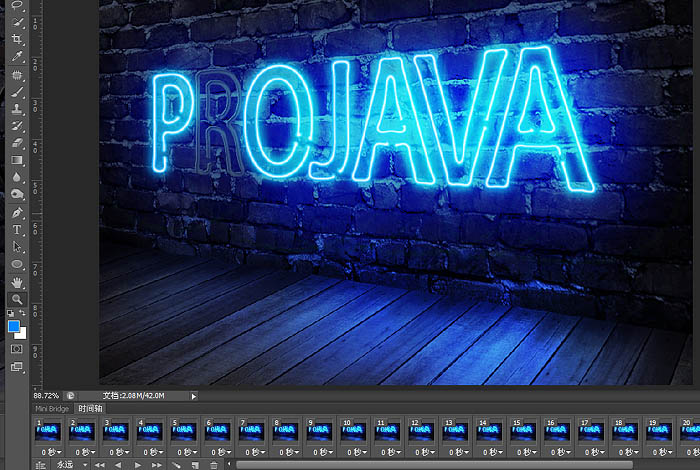The width and height of the screenshot is (700, 470).
Task: Select the Blur tool
Action: [x=17, y=177]
